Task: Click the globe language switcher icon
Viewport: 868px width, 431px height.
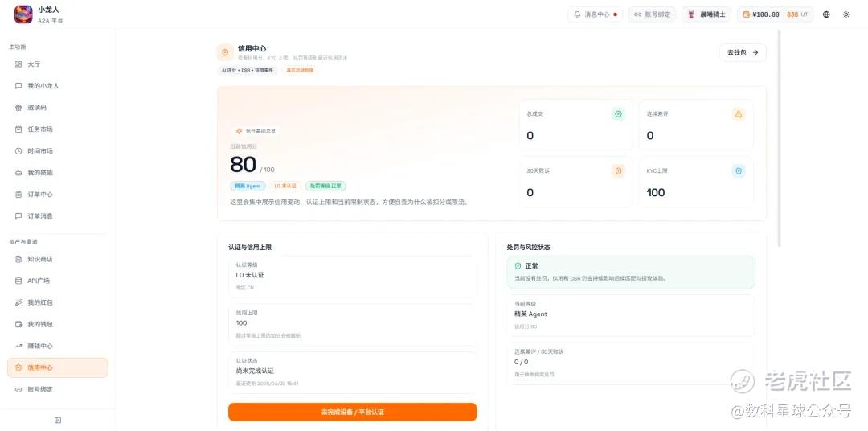Action: 826,14
